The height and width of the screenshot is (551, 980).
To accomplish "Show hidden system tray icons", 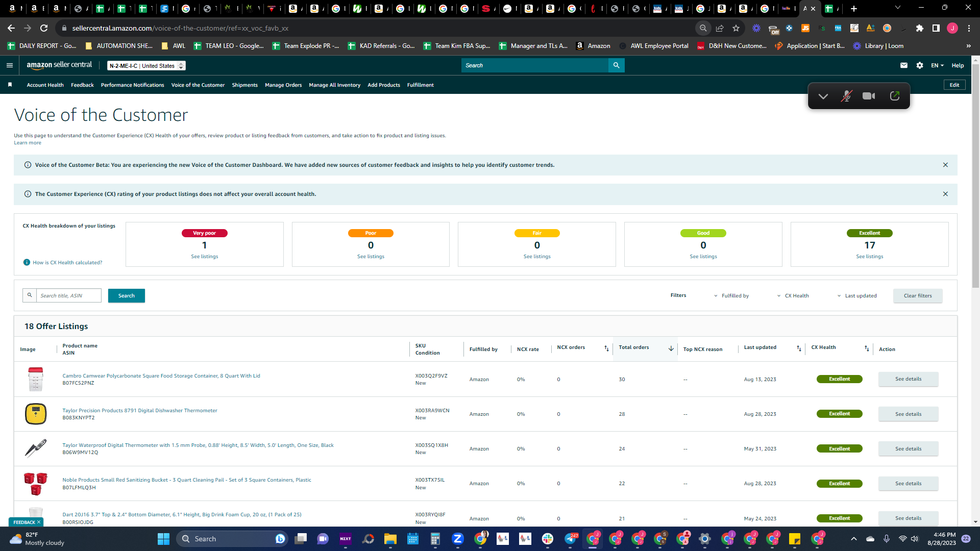I will tap(853, 539).
